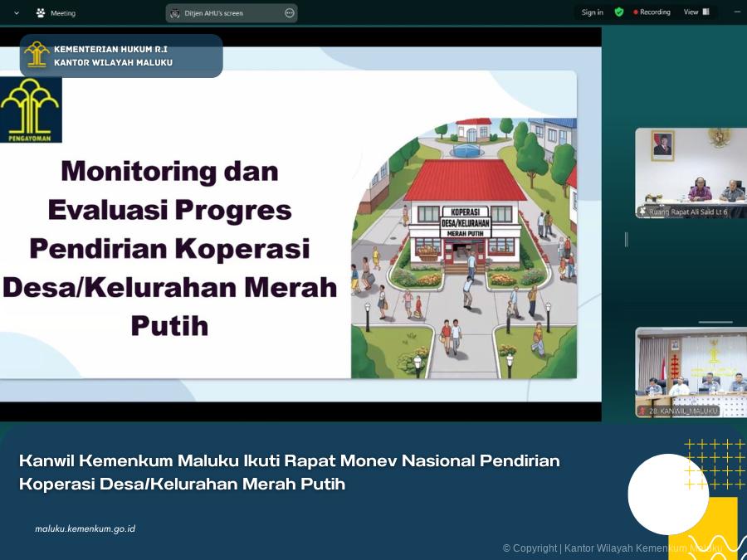747x560 pixels.
Task: Click the muted mic icon on the KANWIL_MALUKU tile
Action: coord(642,411)
